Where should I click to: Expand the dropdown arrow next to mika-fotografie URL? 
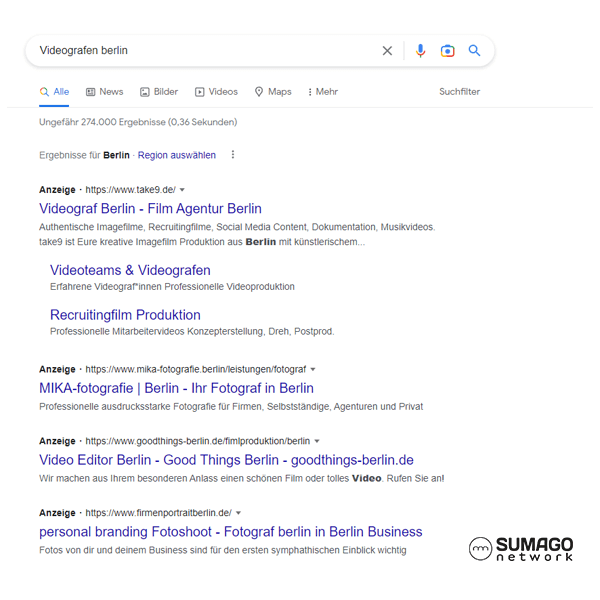click(x=313, y=369)
